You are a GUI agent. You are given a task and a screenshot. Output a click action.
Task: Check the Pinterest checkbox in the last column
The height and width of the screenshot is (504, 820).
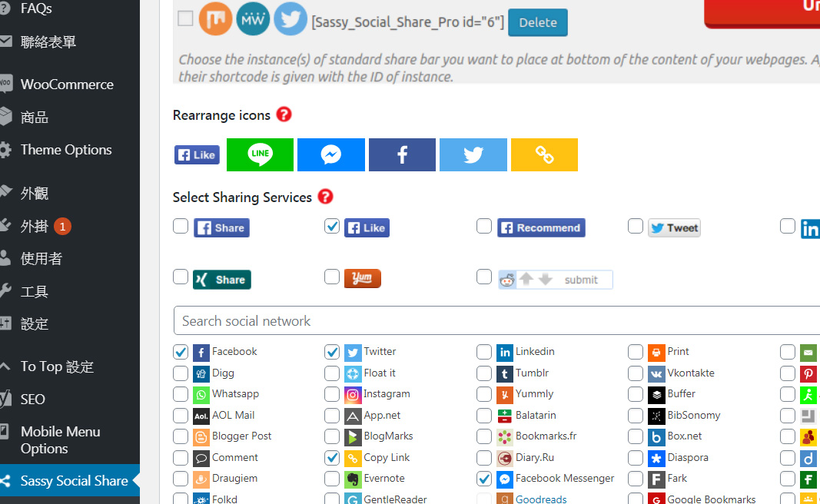click(788, 373)
